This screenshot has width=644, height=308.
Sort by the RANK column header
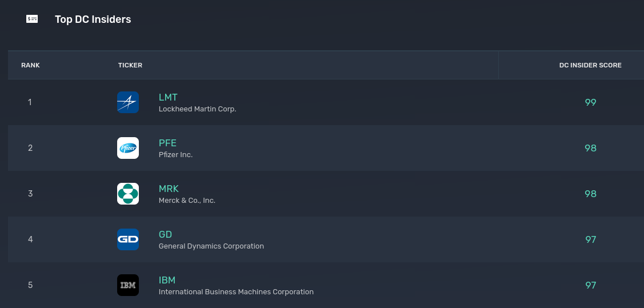30,65
